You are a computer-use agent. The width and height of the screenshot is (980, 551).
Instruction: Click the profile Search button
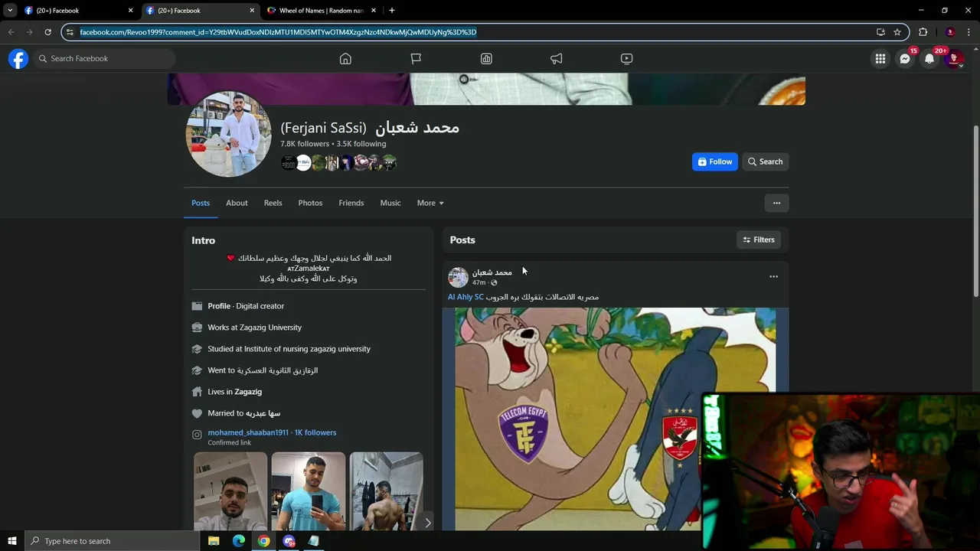point(765,161)
